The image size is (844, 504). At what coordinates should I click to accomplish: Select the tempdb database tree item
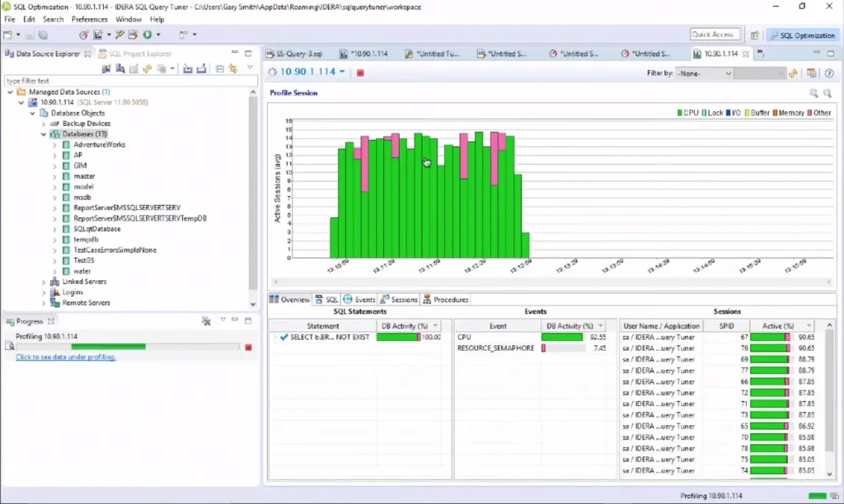[86, 240]
